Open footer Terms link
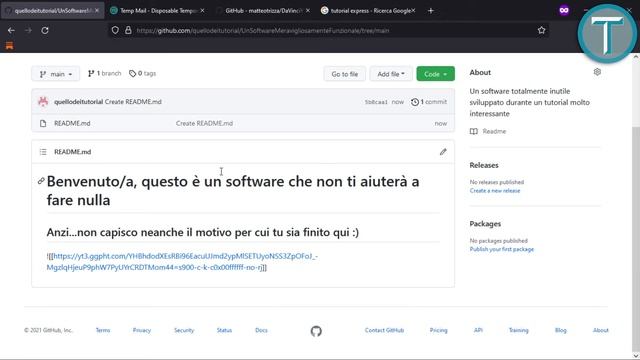The height and width of the screenshot is (360, 640). [103, 330]
